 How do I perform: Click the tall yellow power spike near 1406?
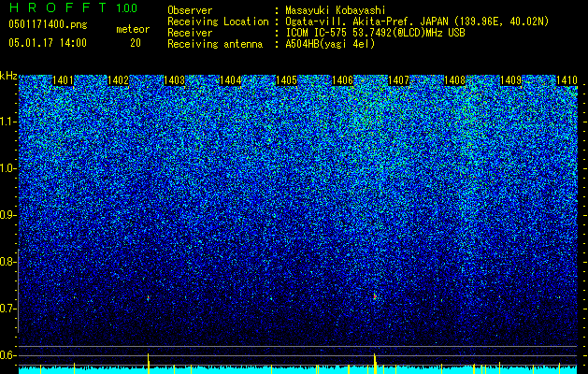coord(375,363)
